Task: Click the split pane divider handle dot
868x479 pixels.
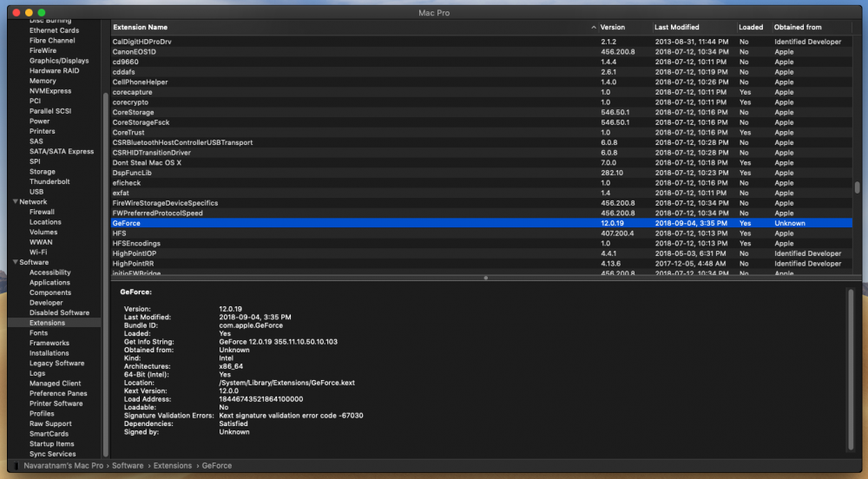Action: pyautogui.click(x=485, y=278)
